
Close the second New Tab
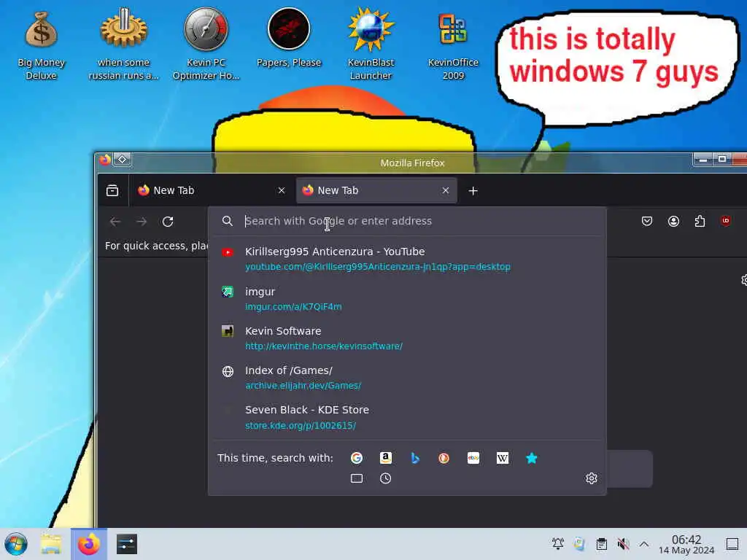[x=446, y=190]
